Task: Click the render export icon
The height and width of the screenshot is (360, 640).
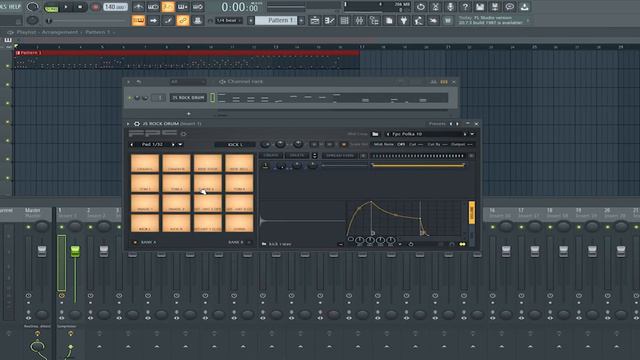Action: [x=495, y=7]
